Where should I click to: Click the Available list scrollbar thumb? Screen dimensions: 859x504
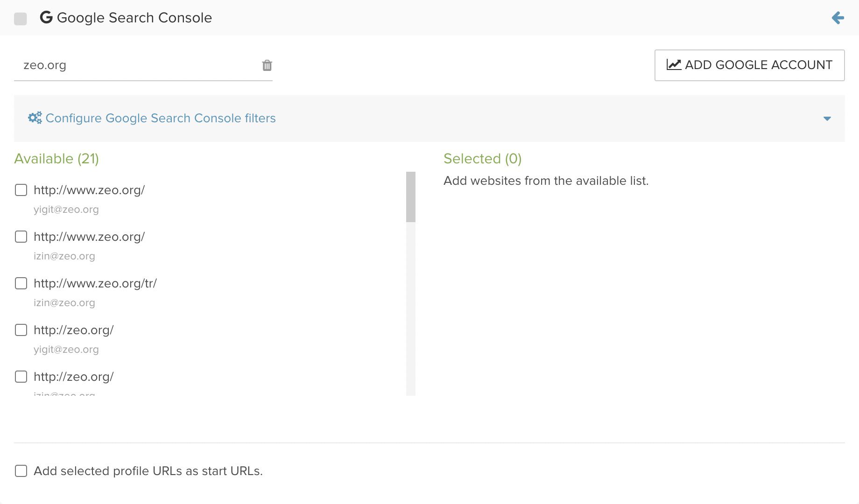(x=411, y=197)
